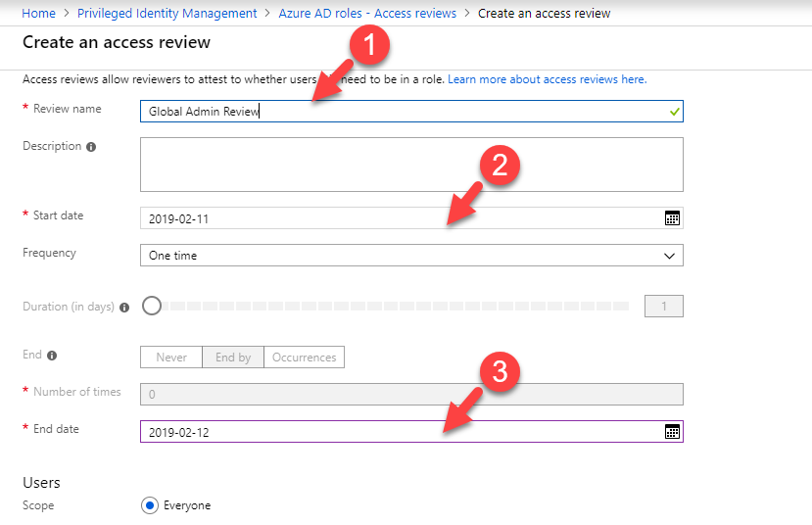Open the End date calendar picker icon
This screenshot has height=525, width=812.
coord(672,432)
